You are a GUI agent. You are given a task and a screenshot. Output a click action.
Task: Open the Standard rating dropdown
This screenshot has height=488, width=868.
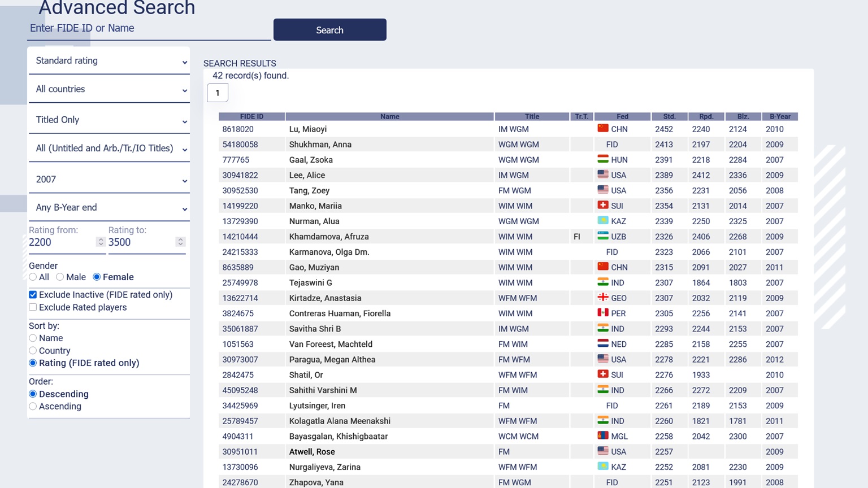(109, 60)
